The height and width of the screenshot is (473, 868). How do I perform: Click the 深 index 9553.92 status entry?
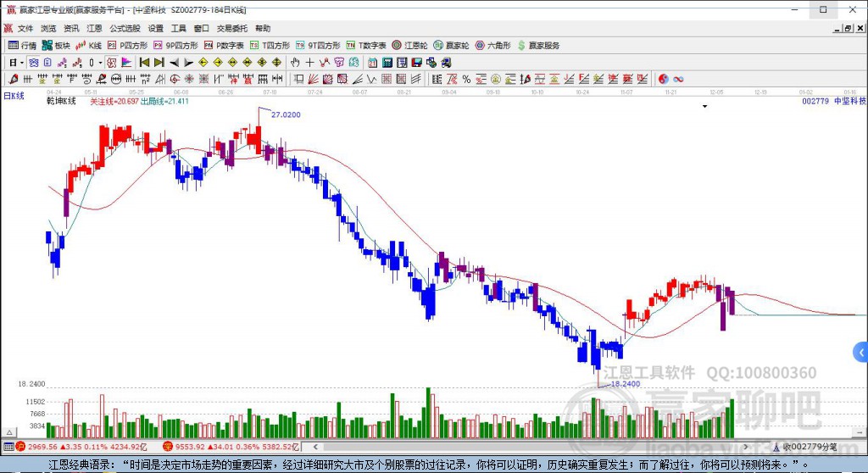click(231, 447)
